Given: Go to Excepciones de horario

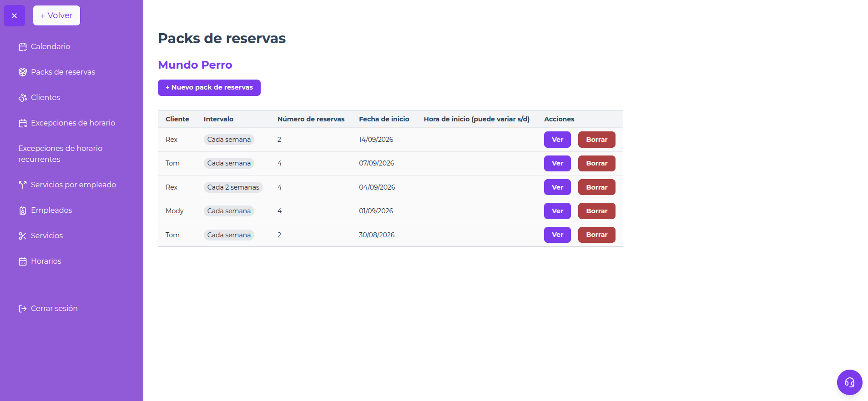Looking at the screenshot, I should click(x=73, y=123).
